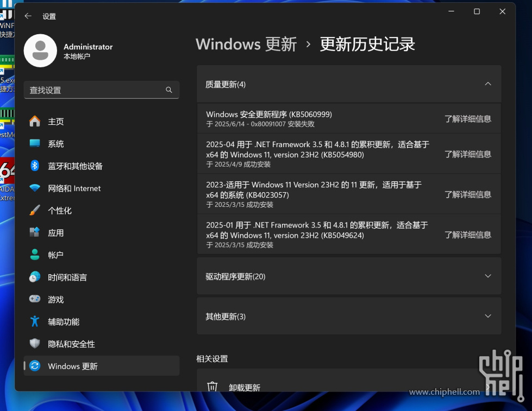
Task: Click the 查找设置 search field
Action: coord(102,90)
